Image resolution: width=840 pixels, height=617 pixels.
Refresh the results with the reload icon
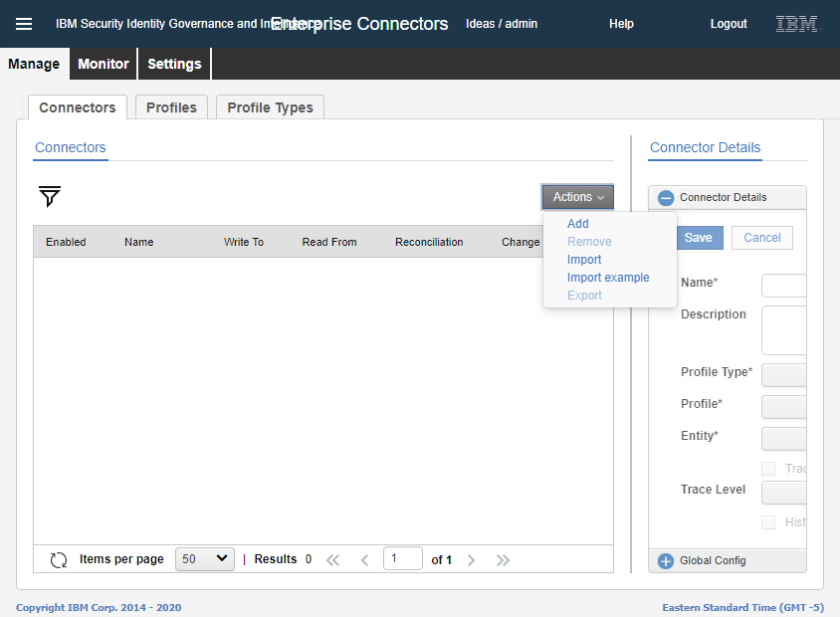(x=59, y=559)
